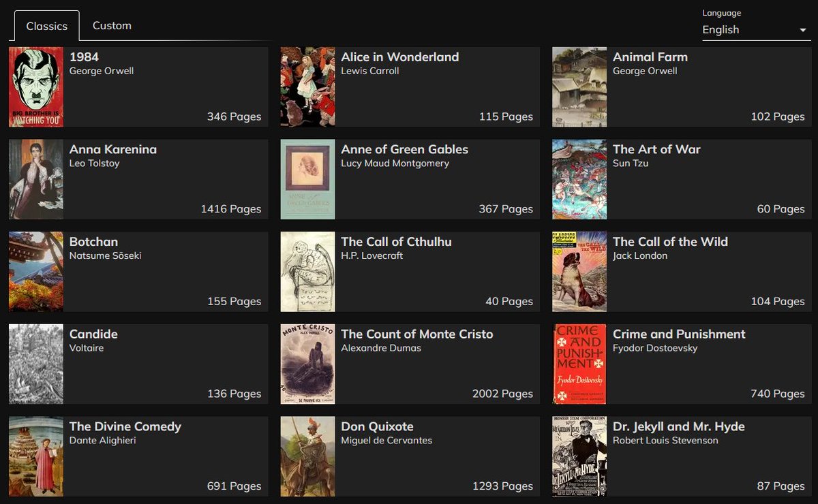Select the Anna Karenina title
Image resolution: width=818 pixels, height=504 pixels.
pyautogui.click(x=113, y=149)
